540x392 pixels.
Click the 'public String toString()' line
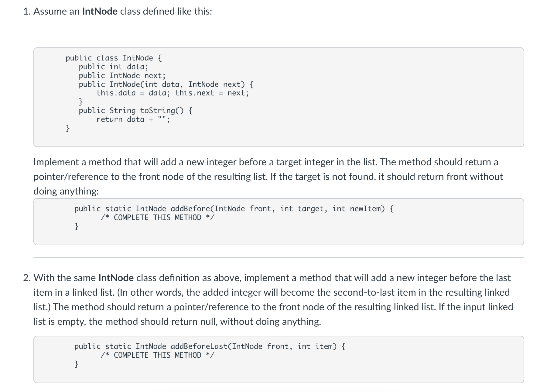(135, 110)
